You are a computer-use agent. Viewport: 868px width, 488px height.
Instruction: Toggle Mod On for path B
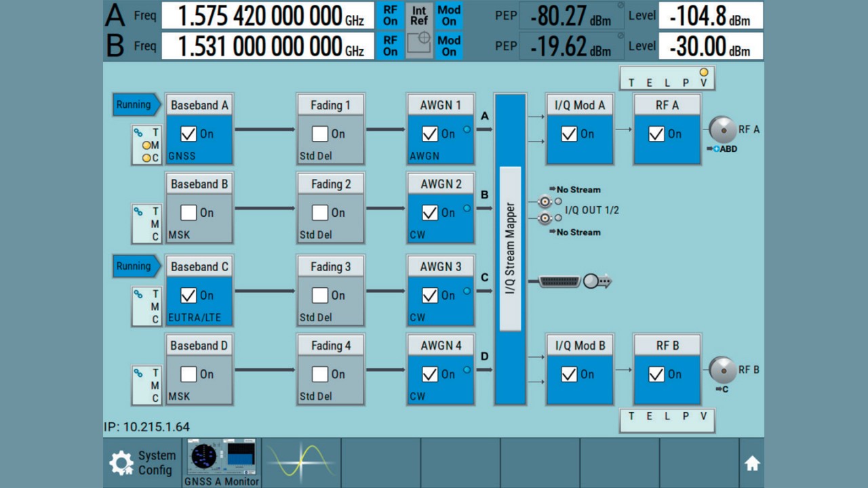449,45
